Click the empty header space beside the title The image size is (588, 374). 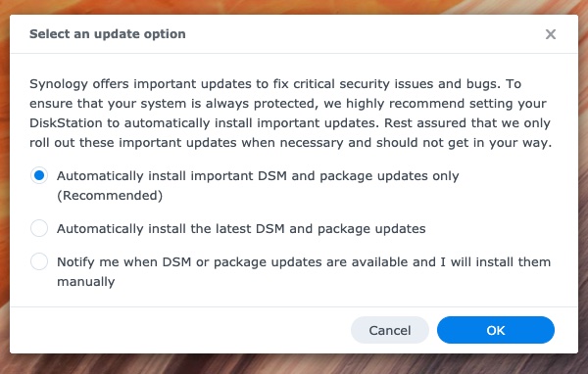[364, 34]
